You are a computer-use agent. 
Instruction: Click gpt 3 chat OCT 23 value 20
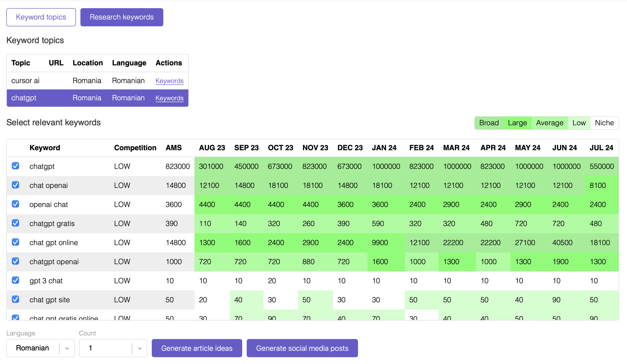click(x=272, y=281)
